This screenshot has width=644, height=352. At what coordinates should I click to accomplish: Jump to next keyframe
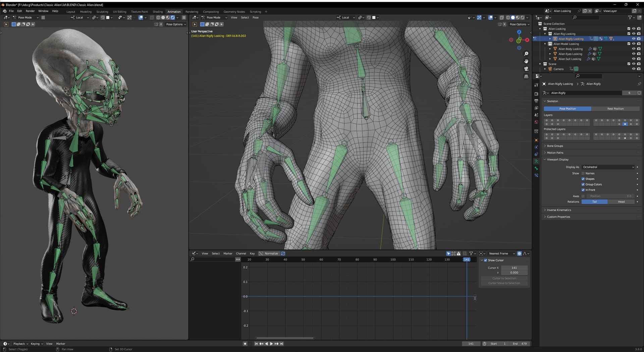pyautogui.click(x=277, y=344)
